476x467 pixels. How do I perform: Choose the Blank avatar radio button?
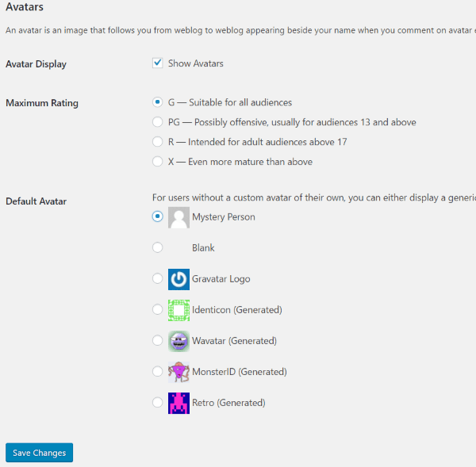click(x=158, y=248)
